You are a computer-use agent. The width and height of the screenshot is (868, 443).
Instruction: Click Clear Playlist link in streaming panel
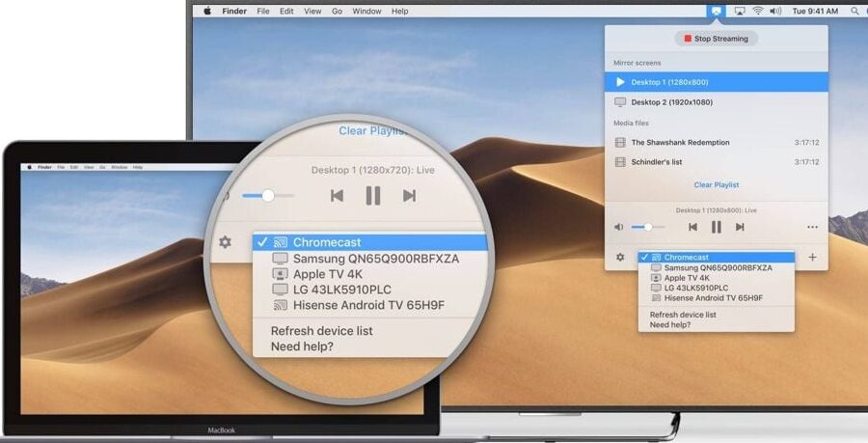pos(717,185)
